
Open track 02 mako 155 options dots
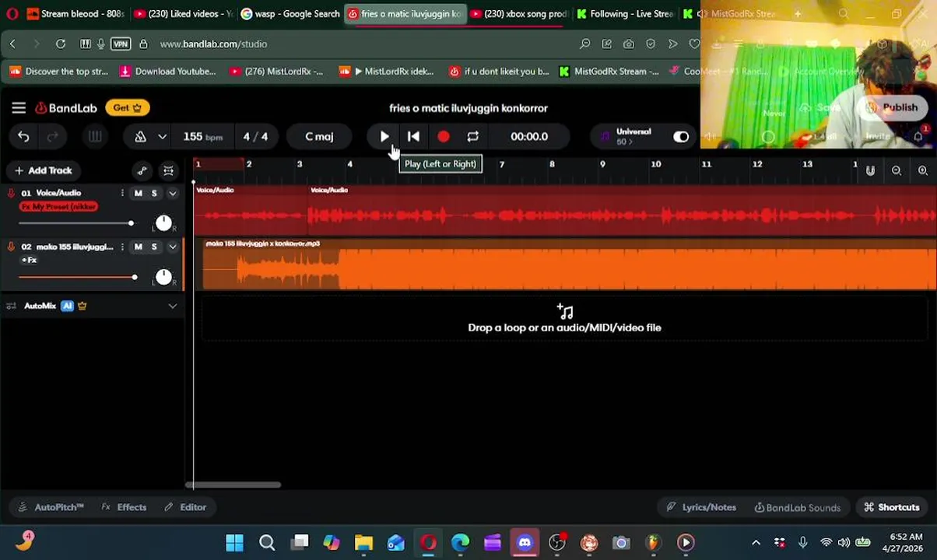(x=122, y=247)
